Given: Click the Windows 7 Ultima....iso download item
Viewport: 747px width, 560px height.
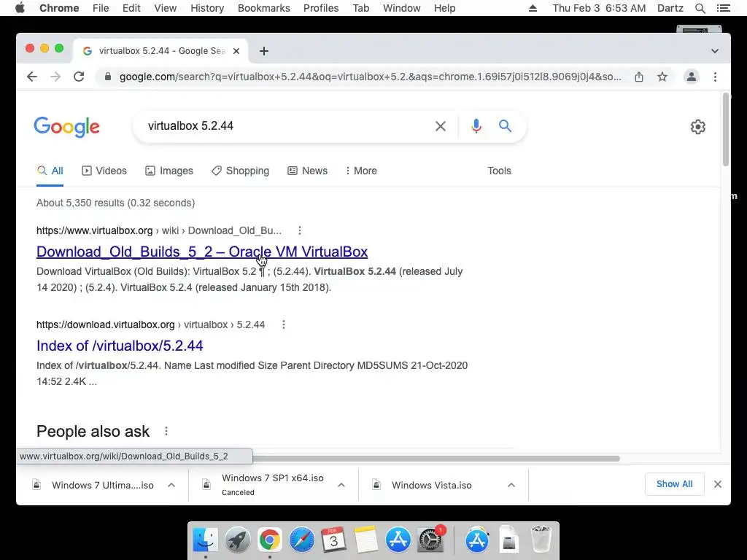Looking at the screenshot, I should tap(93, 485).
